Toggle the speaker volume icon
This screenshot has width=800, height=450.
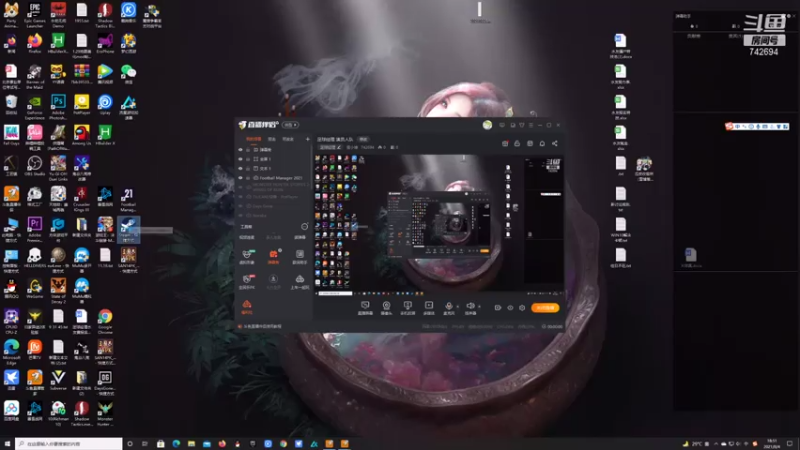[470, 308]
